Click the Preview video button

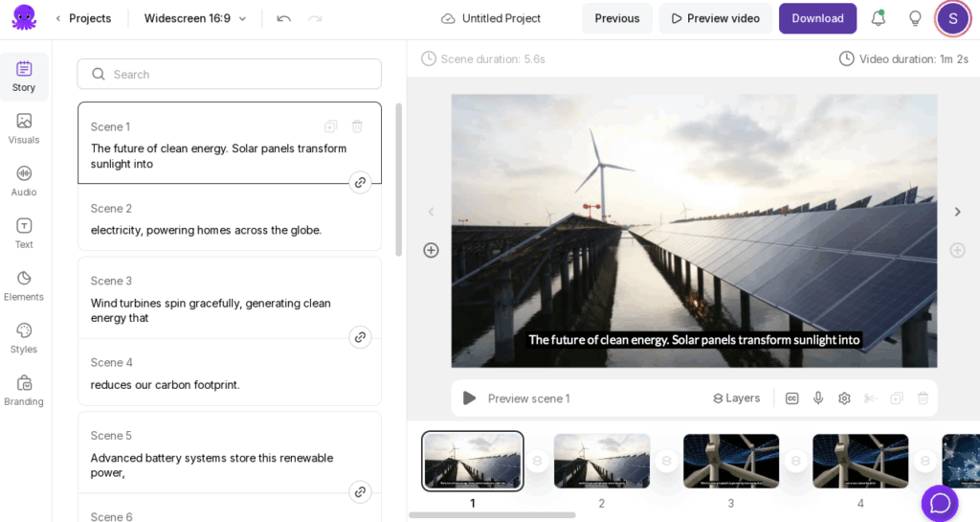[715, 18]
